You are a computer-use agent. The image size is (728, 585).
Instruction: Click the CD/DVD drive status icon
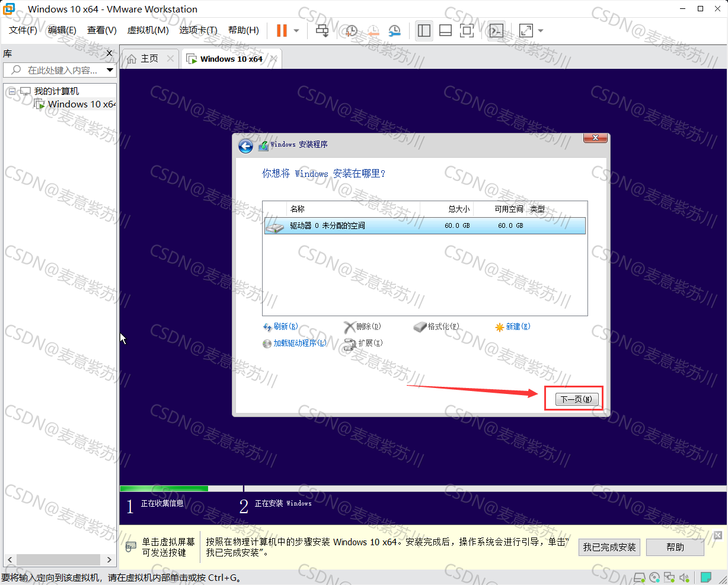point(654,577)
